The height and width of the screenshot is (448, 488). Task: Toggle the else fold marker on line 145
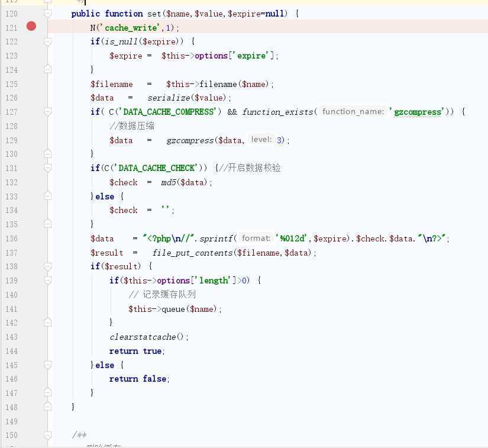click(48, 365)
